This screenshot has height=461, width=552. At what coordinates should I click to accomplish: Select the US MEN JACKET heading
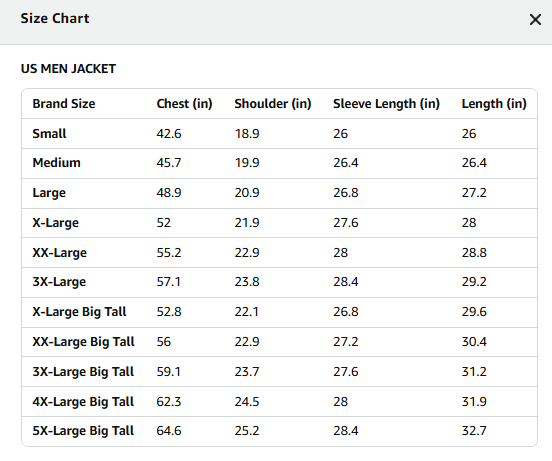tap(68, 69)
